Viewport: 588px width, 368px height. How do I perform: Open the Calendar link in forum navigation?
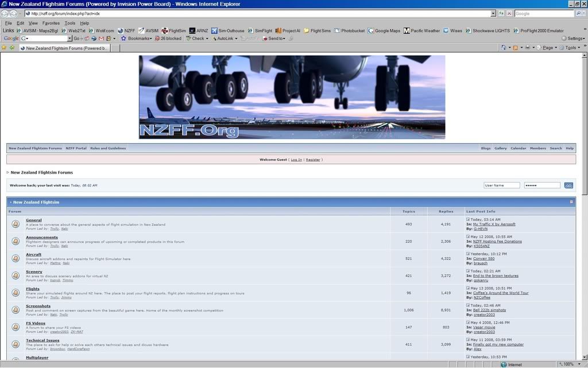tap(518, 148)
